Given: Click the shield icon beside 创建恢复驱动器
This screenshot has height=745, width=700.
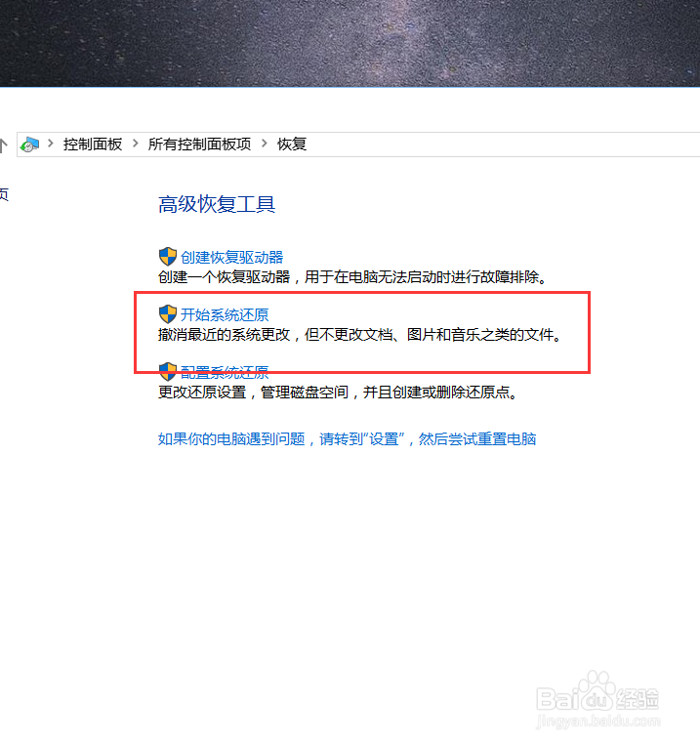Looking at the screenshot, I should 168,257.
